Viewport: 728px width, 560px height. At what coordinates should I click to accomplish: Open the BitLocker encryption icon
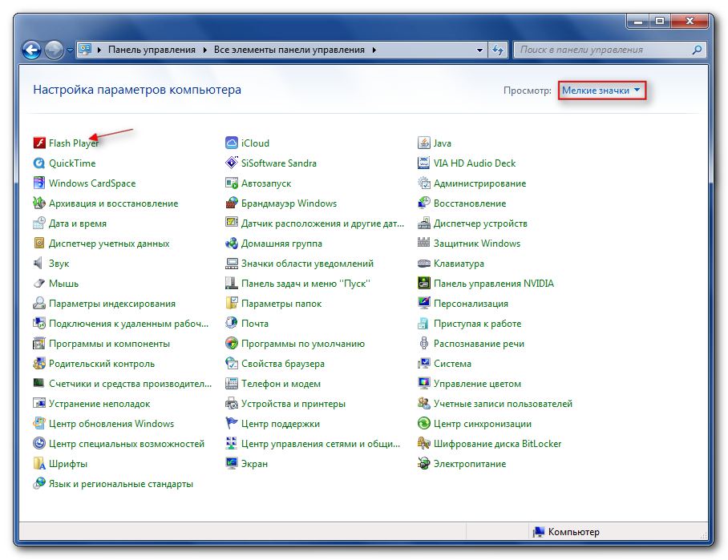click(x=424, y=444)
